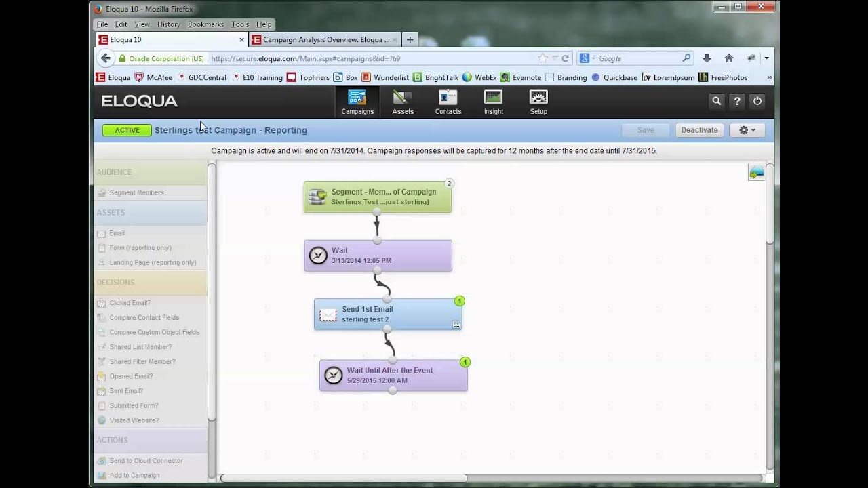This screenshot has width=868, height=488.
Task: Click the Deactivate button
Action: click(x=699, y=130)
